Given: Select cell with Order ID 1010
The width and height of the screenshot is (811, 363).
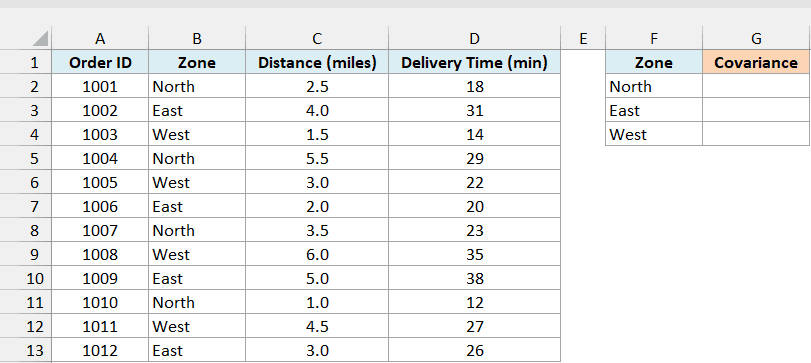Looking at the screenshot, I should point(100,302).
